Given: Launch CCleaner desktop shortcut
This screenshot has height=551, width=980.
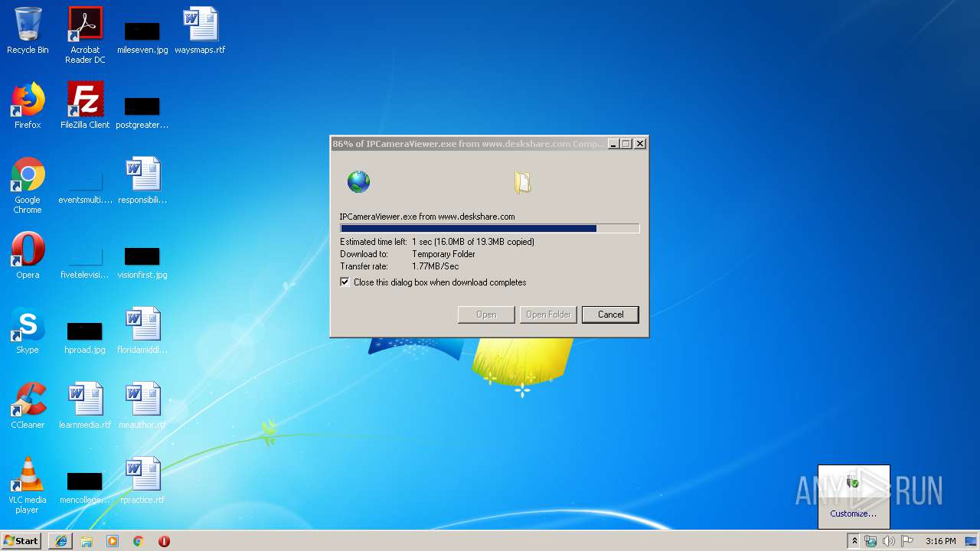Looking at the screenshot, I should point(28,406).
